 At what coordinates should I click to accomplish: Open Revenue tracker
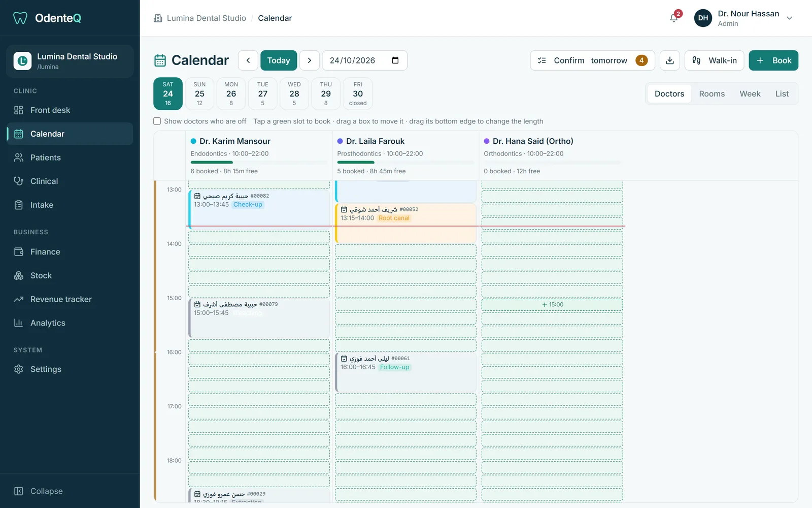tap(70, 299)
